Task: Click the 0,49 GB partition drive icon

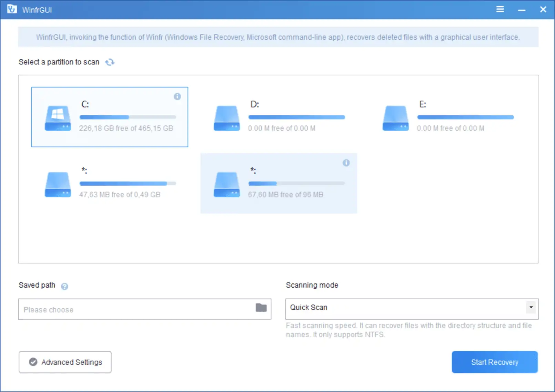Action: click(58, 184)
